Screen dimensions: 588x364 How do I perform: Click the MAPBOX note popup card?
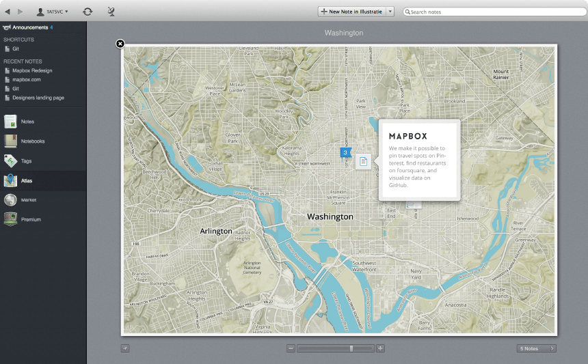click(x=419, y=160)
